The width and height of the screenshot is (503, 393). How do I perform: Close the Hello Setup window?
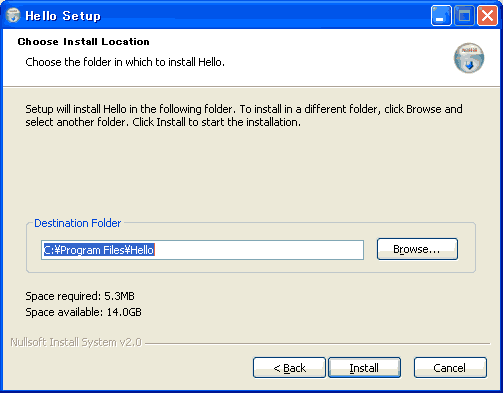(487, 15)
